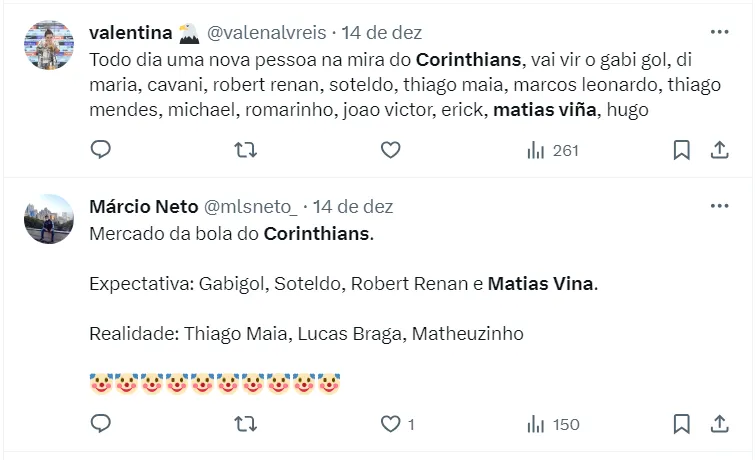
Task: Bookmark valentina's tweet
Action: click(681, 150)
